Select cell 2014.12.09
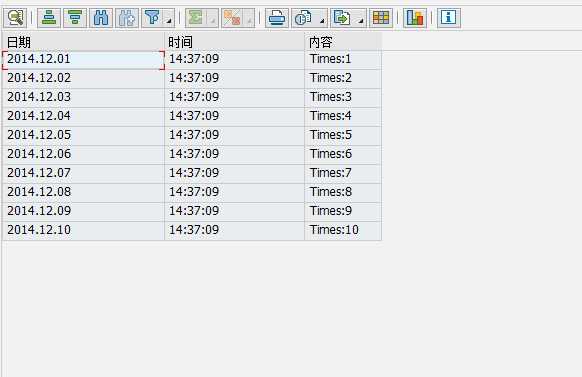The height and width of the screenshot is (377, 582). pyautogui.click(x=83, y=212)
